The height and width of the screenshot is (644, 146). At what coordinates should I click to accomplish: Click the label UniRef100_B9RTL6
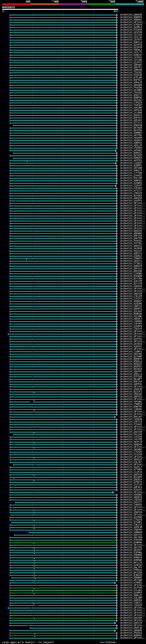[x=131, y=42]
